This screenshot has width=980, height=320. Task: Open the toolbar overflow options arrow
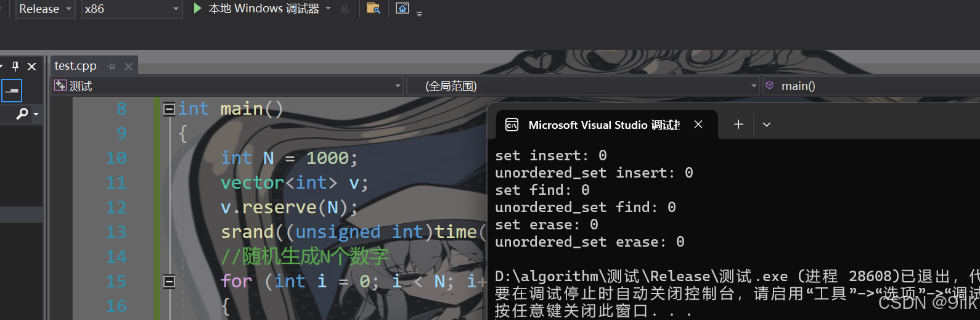[x=420, y=14]
